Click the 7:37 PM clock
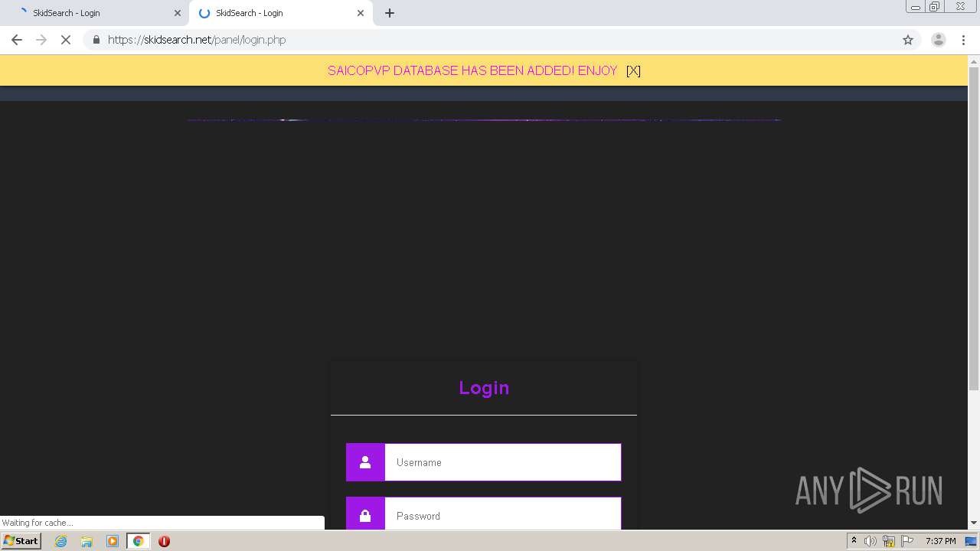Screen dimensions: 980x551 tap(940, 541)
